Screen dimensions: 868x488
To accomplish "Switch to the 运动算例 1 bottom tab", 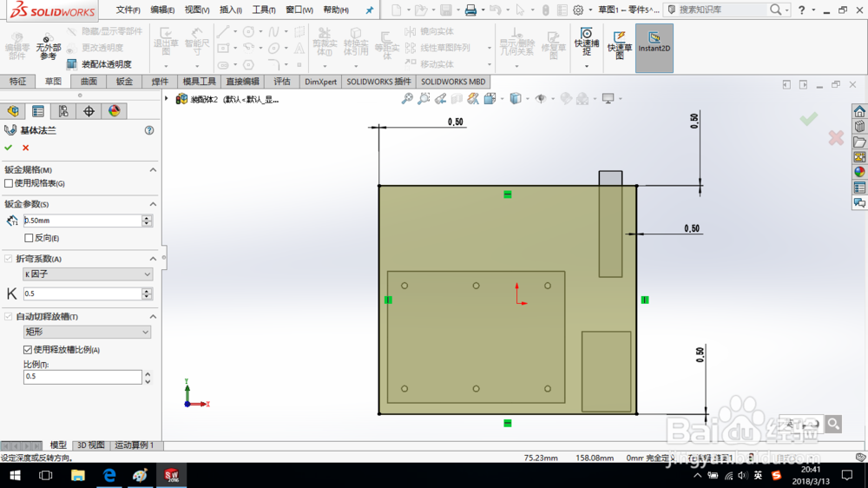I will coord(135,445).
